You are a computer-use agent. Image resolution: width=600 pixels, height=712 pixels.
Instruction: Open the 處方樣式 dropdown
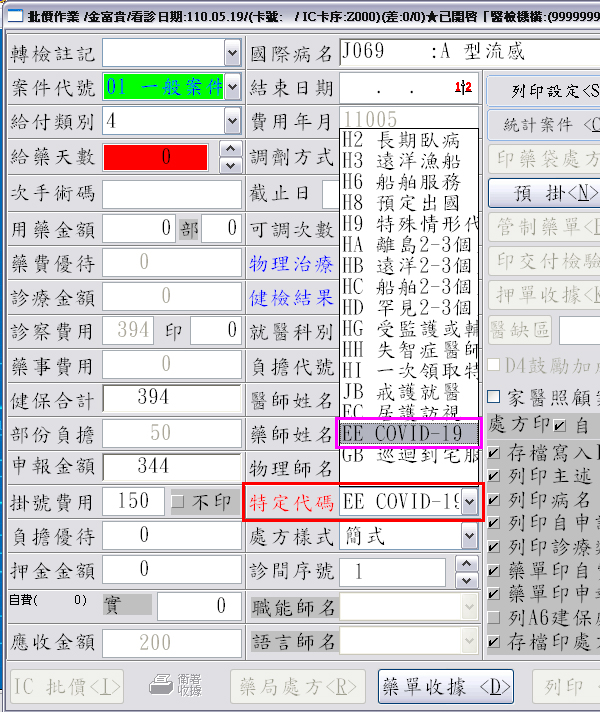pos(470,537)
